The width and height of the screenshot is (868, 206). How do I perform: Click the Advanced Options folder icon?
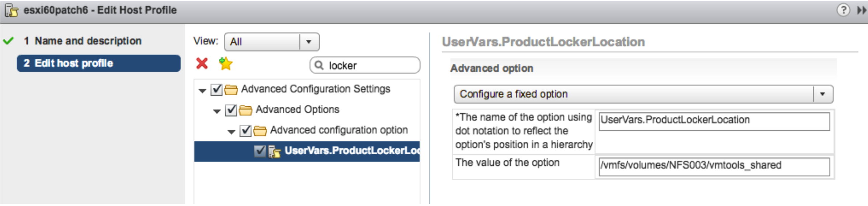pos(245,110)
